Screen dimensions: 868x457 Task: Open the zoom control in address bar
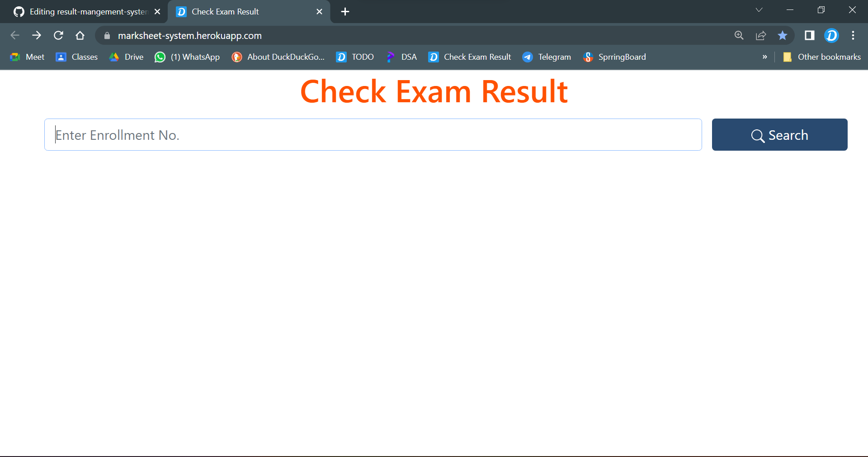(739, 35)
